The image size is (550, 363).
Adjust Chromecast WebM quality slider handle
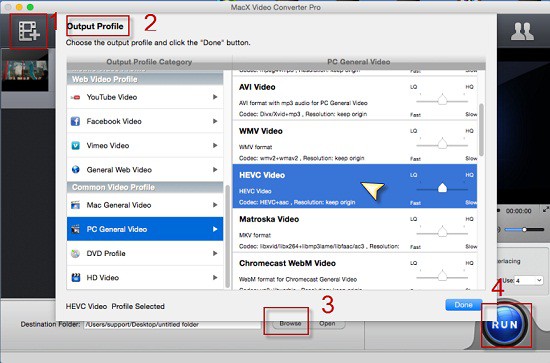tap(442, 276)
